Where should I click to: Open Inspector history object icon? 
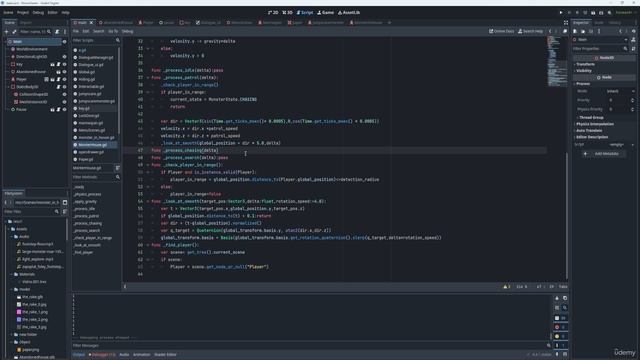pyautogui.click(x=633, y=31)
